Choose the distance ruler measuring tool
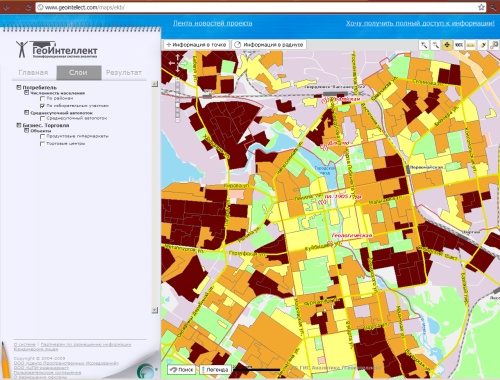 [x=470, y=45]
